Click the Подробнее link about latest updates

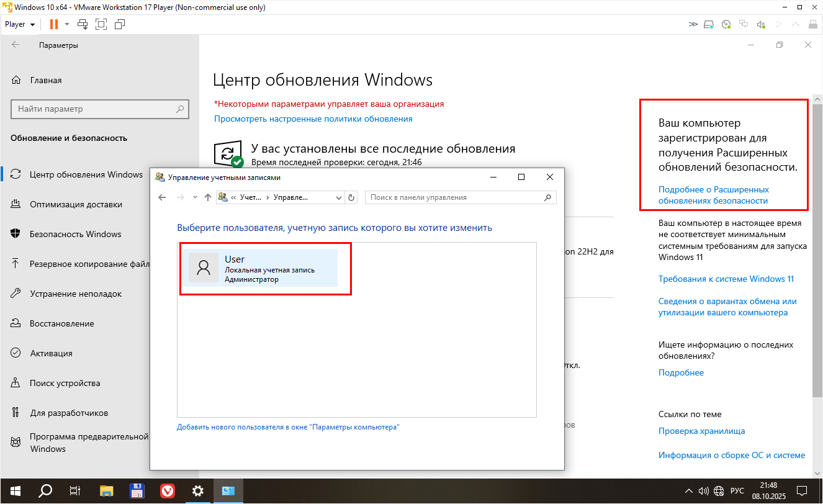pos(681,372)
